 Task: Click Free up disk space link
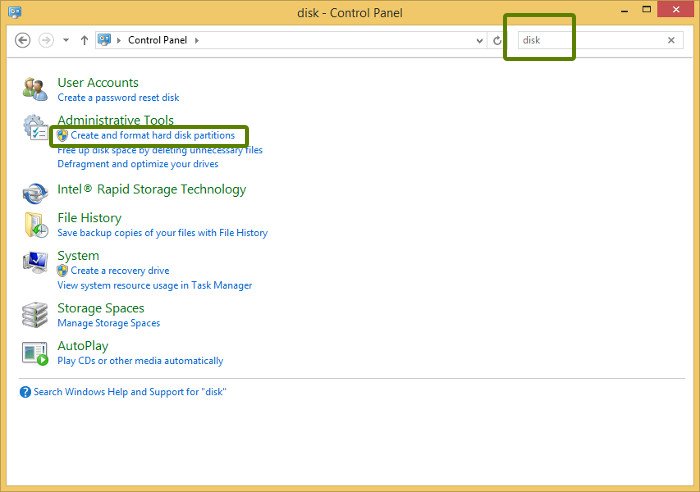(x=160, y=150)
